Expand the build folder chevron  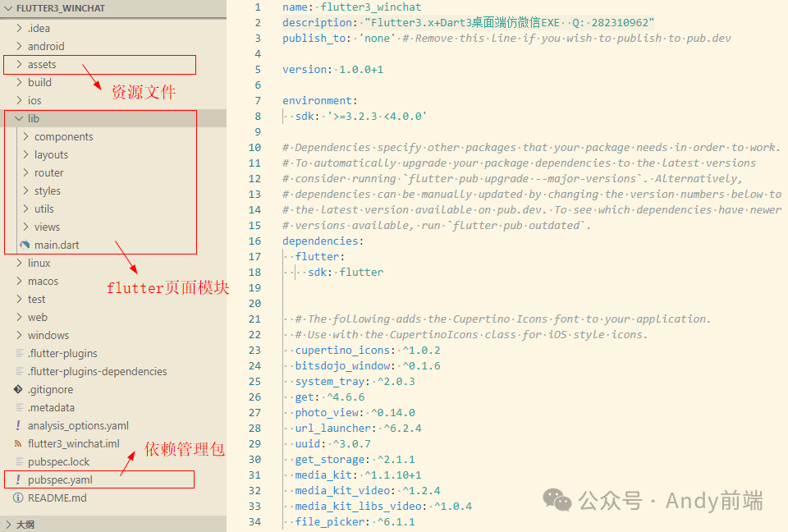(x=19, y=82)
